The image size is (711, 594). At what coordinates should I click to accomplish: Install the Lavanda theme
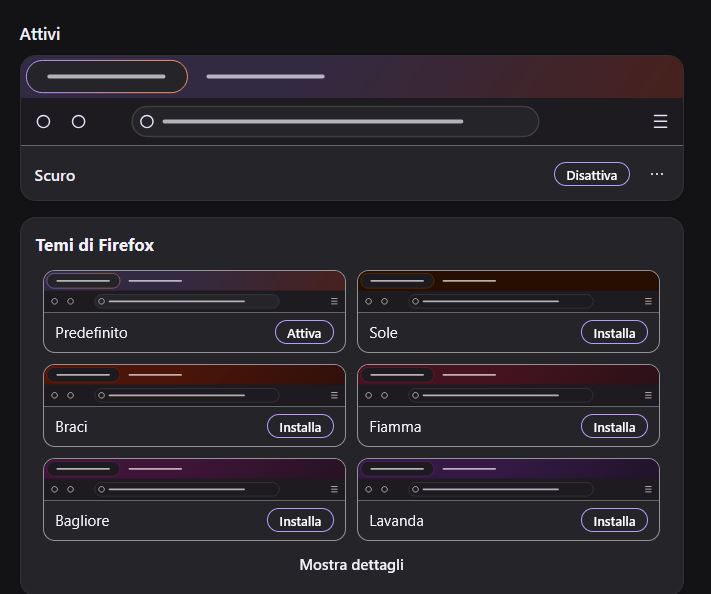(x=614, y=521)
